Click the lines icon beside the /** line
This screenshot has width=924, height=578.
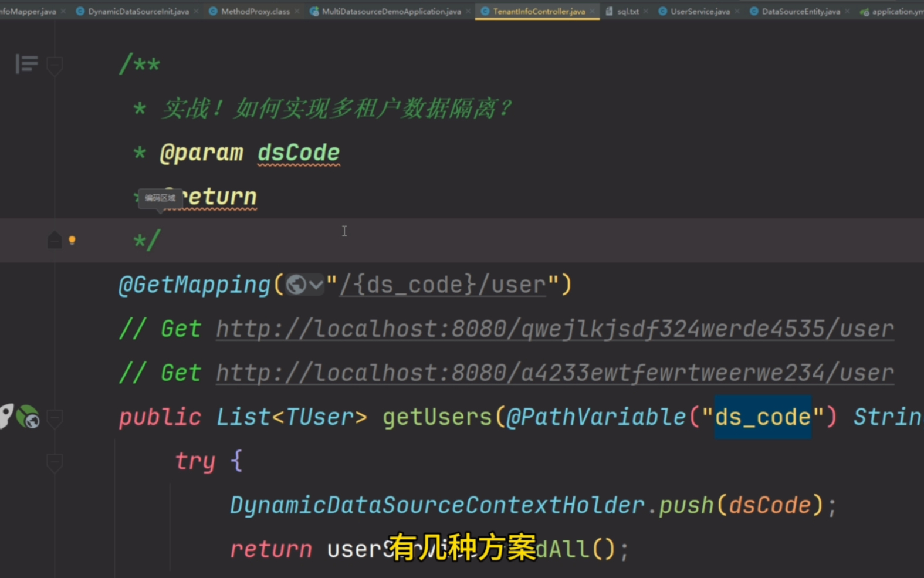(x=26, y=63)
